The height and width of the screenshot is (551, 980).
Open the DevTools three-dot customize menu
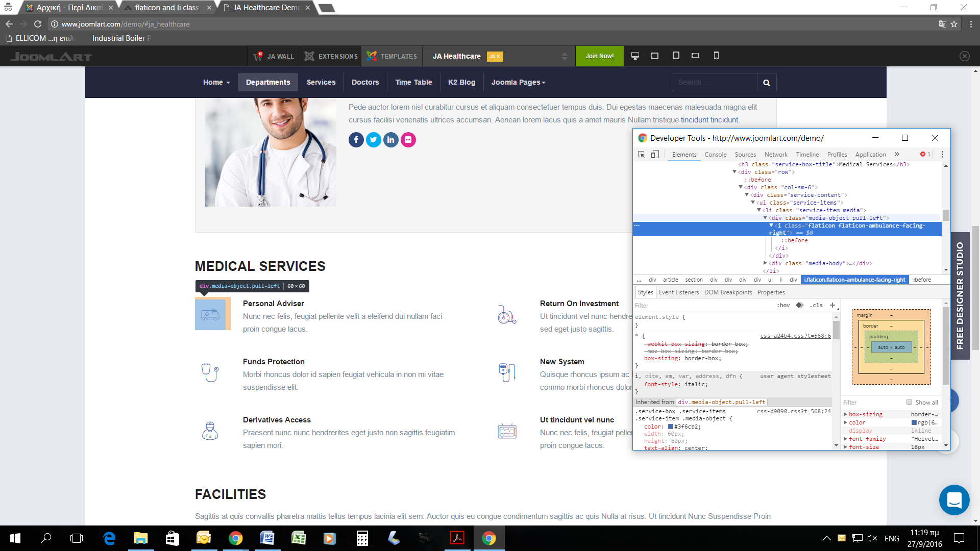[x=942, y=154]
